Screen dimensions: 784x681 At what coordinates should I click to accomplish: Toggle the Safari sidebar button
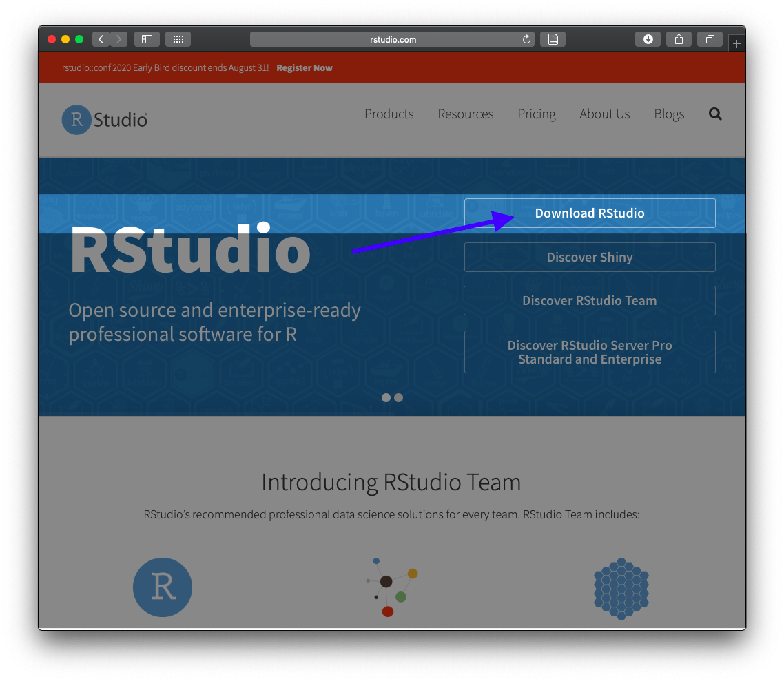click(x=147, y=39)
